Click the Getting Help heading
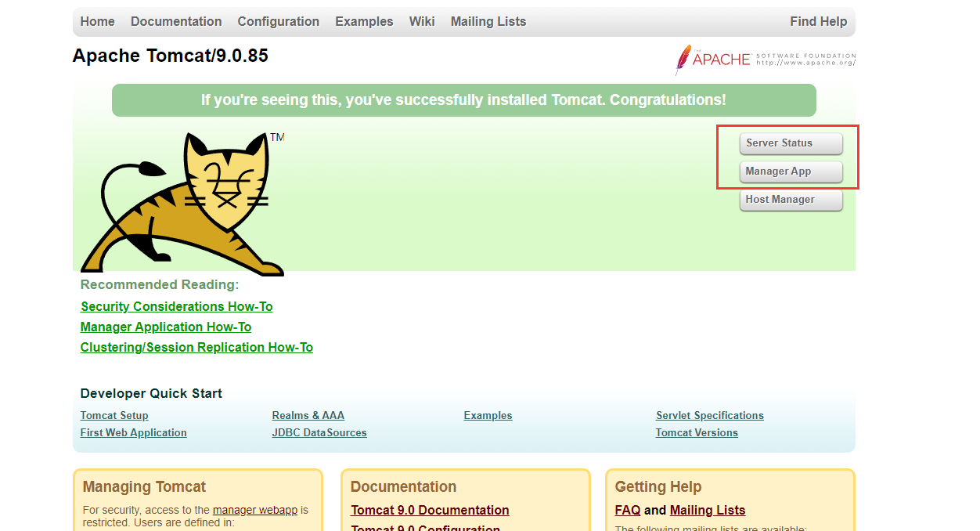980x531 pixels. coord(658,486)
